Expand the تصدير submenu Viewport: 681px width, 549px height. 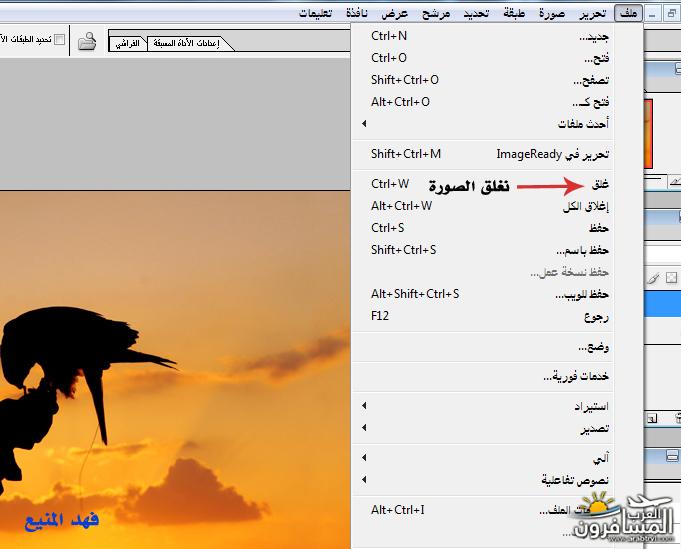tap(483, 428)
